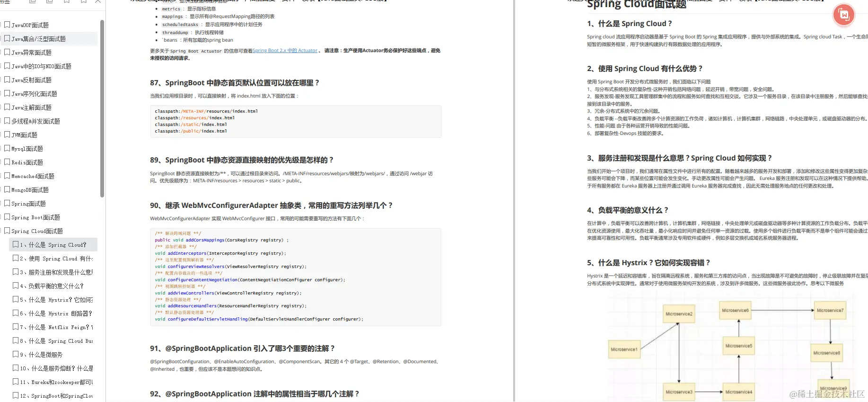Image resolution: width=868 pixels, height=402 pixels.
Task: Click the Microservice5 box in the diagram
Action: [738, 346]
